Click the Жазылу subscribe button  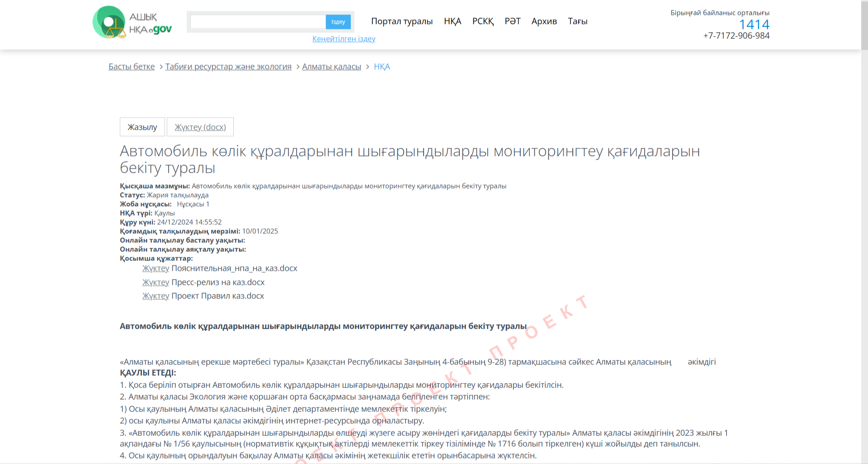[142, 127]
